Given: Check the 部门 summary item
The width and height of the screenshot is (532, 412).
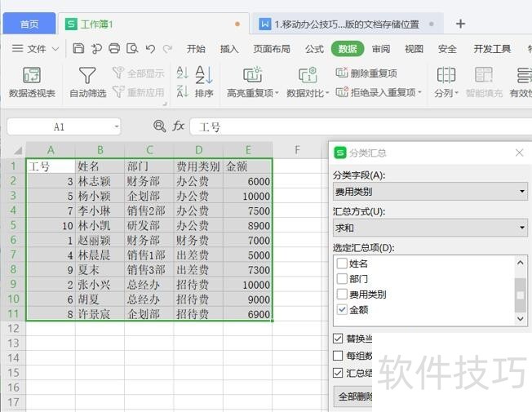Looking at the screenshot, I should point(342,279).
